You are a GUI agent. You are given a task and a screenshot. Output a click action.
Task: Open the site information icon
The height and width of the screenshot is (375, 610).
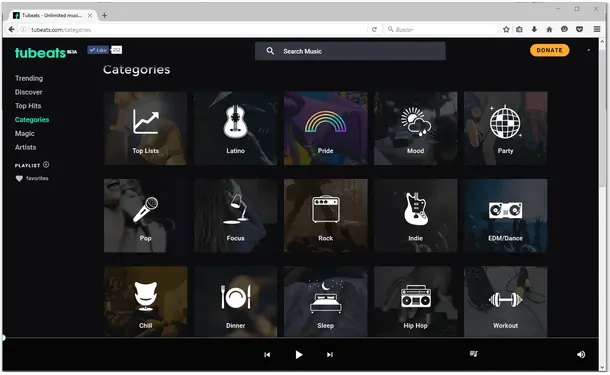click(x=23, y=30)
